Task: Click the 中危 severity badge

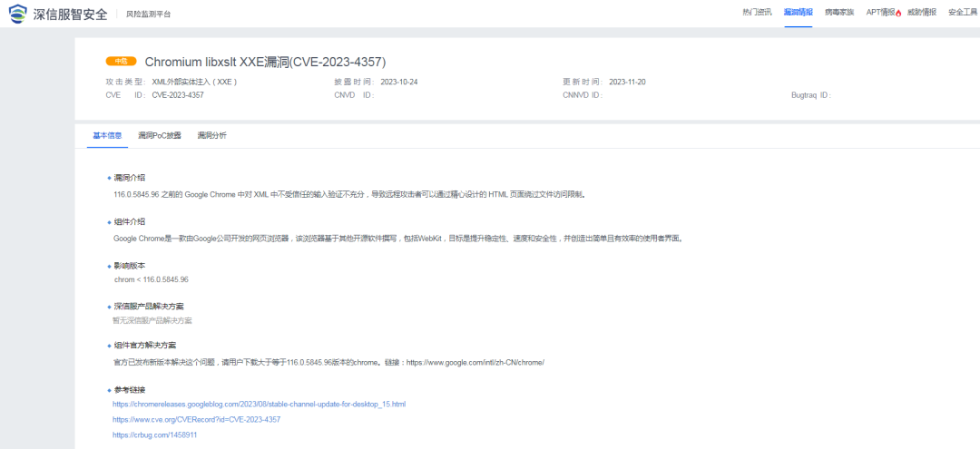Action: click(122, 61)
